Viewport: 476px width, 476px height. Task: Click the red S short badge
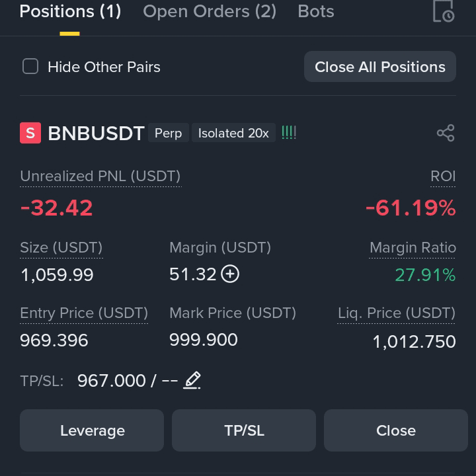pyautogui.click(x=30, y=133)
